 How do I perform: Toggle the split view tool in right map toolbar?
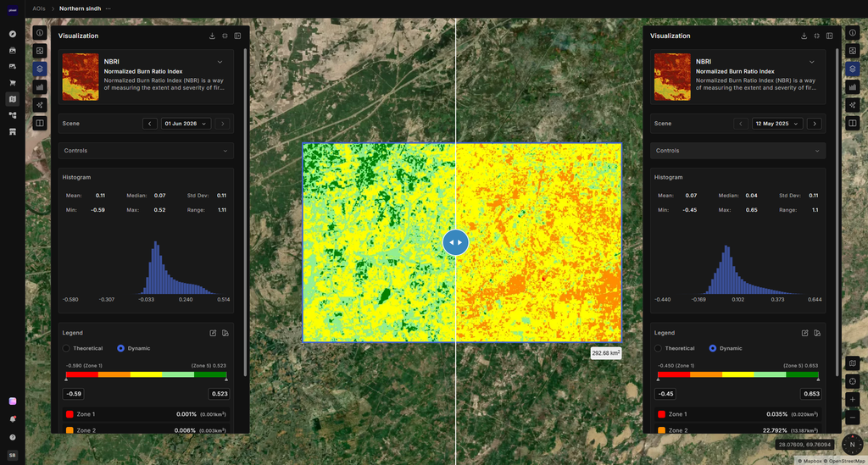tap(853, 123)
